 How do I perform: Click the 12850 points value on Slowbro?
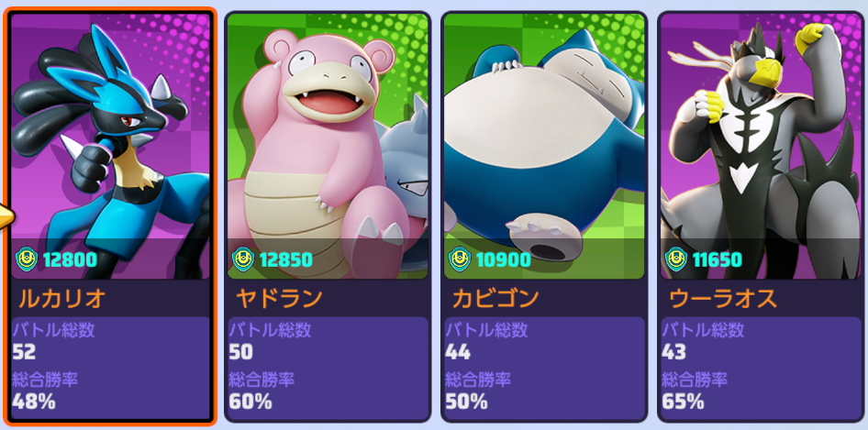tap(286, 259)
